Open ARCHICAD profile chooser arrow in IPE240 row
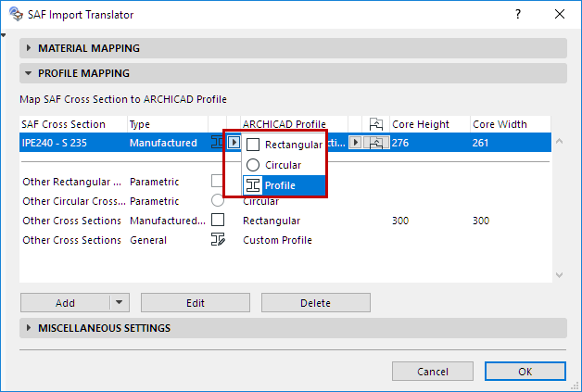Viewport: 582px width, 392px height. point(355,142)
